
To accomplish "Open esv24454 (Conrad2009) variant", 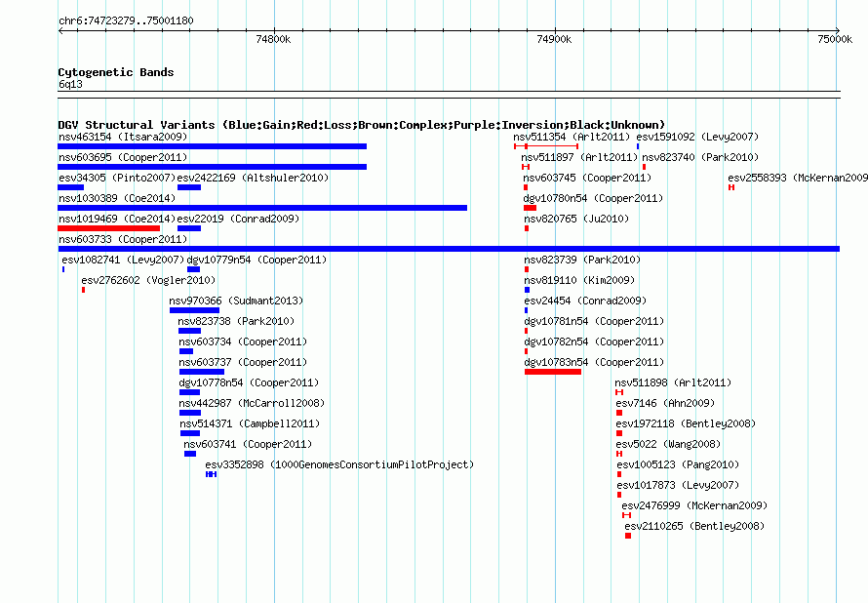I will click(x=585, y=301).
